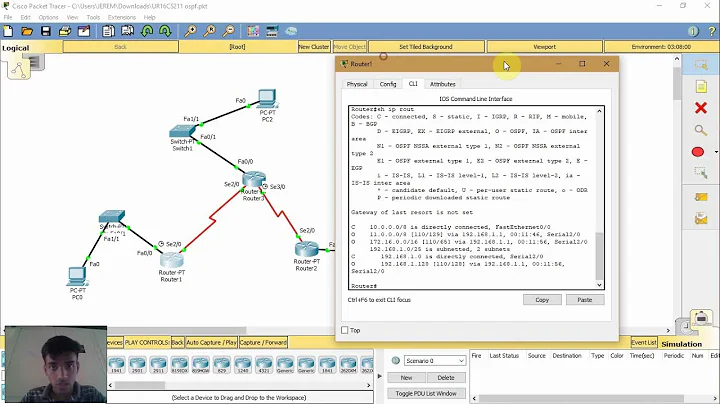Pick the Place Note tool
The width and height of the screenshot is (720, 404).
point(701,86)
